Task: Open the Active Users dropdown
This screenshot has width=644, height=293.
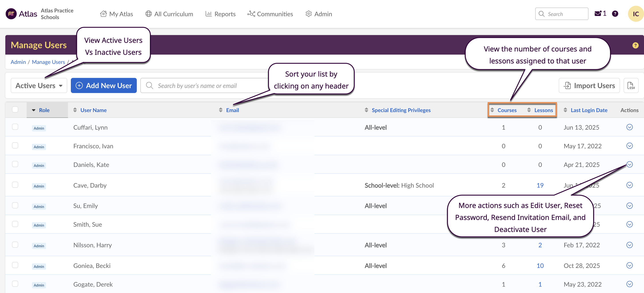Action: 39,86
